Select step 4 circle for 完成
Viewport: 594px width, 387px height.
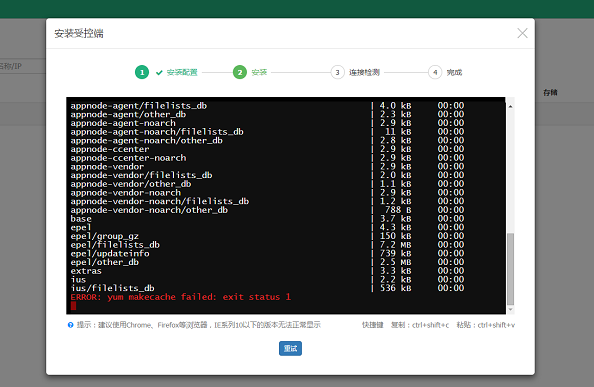(435, 72)
